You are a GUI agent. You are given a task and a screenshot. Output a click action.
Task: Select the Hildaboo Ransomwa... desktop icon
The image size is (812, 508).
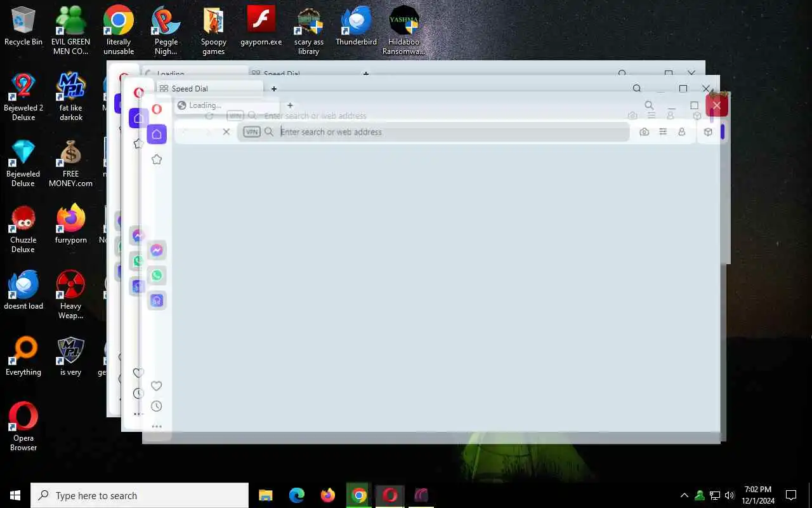click(x=404, y=30)
